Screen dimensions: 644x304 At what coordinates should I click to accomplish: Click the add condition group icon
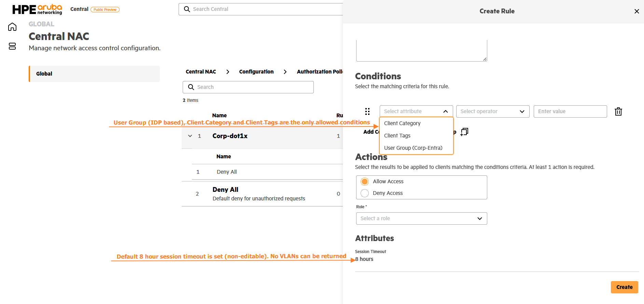click(464, 132)
